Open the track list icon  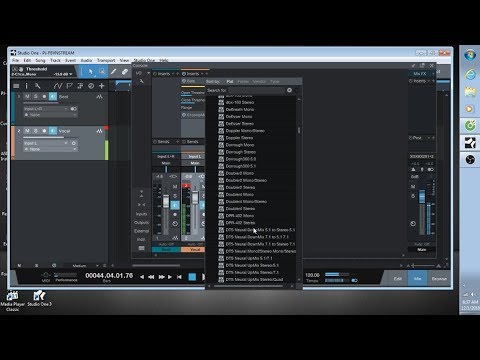(x=16, y=86)
